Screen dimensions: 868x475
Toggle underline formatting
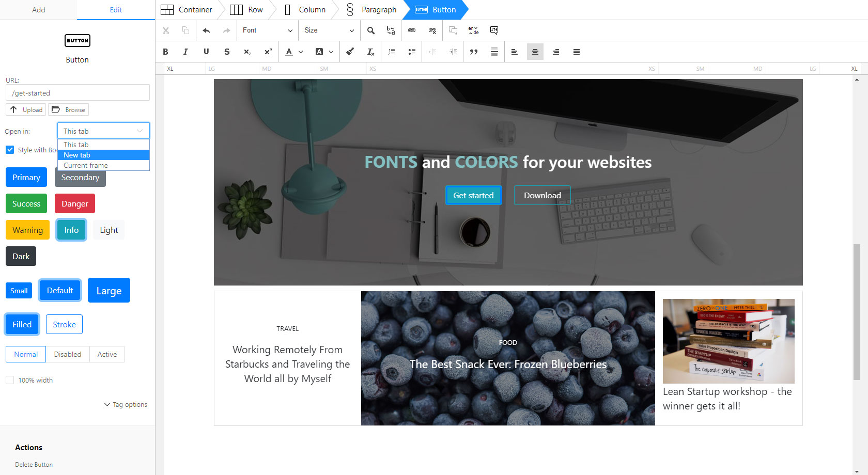pos(206,52)
